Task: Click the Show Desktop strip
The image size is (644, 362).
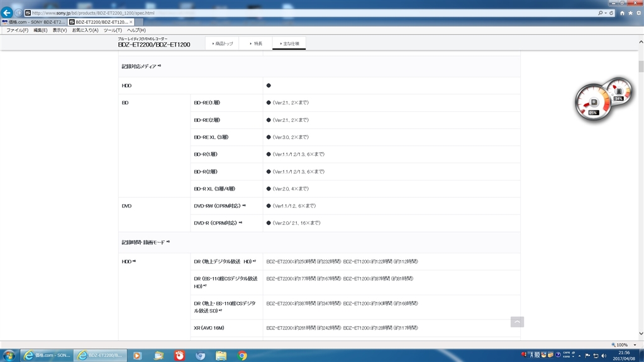Action: [641, 356]
